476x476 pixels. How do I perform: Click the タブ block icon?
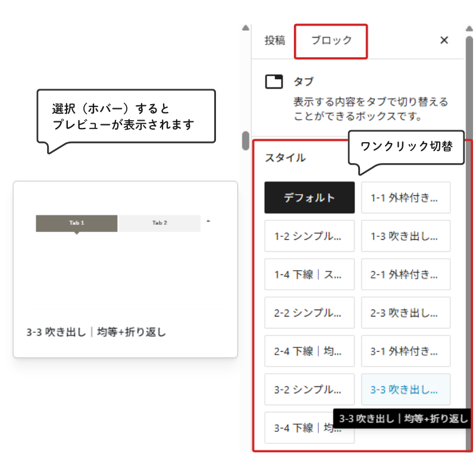[274, 82]
